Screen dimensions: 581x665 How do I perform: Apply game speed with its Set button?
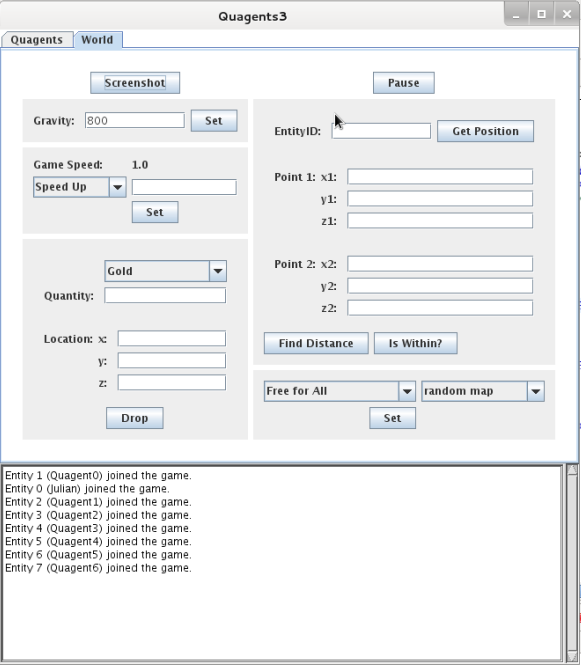click(x=155, y=212)
